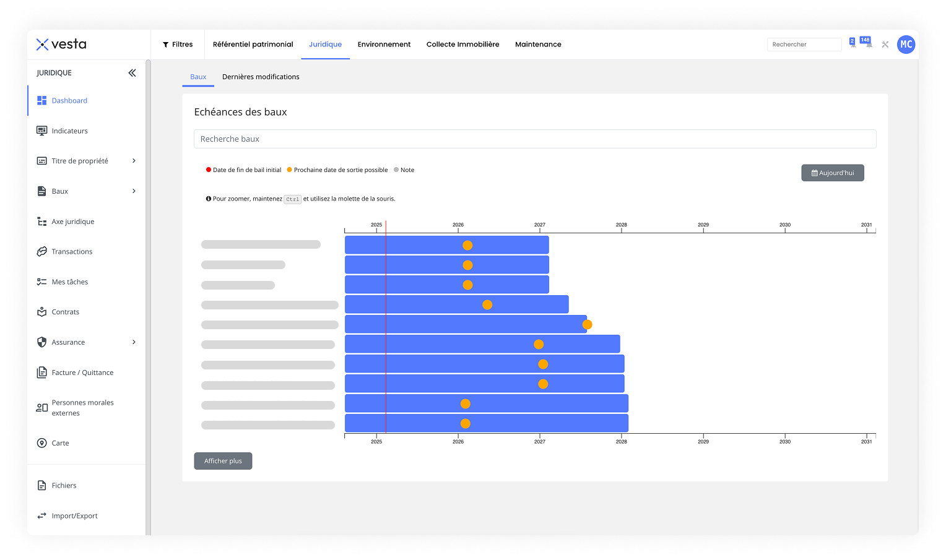
Task: Click the Aujourd'hui button
Action: 832,173
